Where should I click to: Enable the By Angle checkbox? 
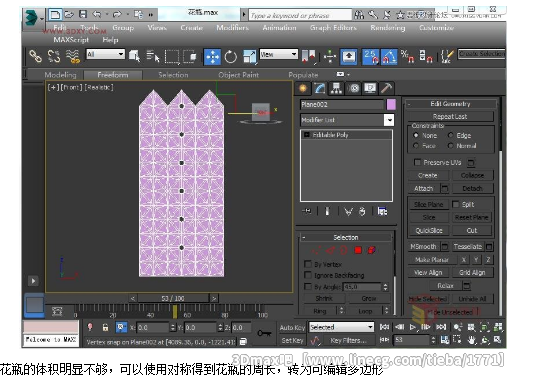[x=307, y=287]
